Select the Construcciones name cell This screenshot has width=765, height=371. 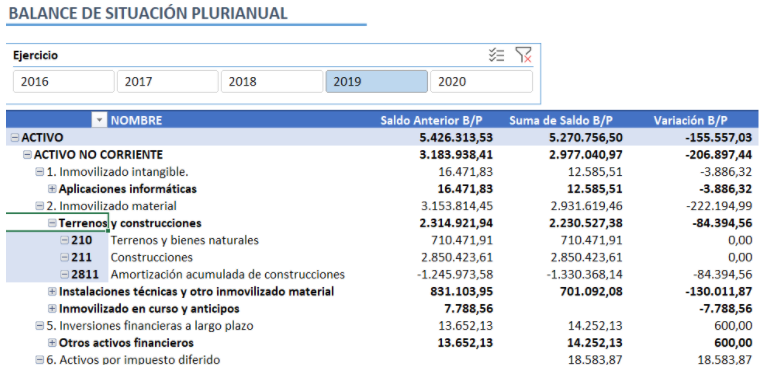point(152,257)
